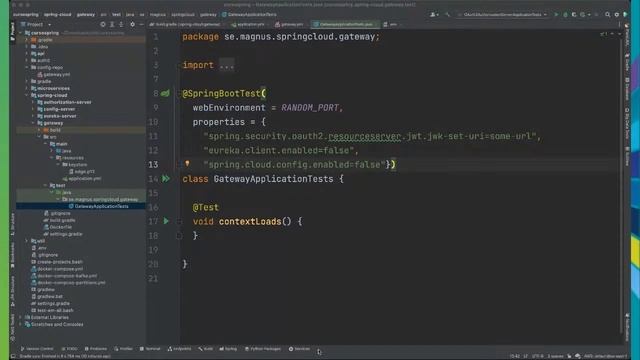
Task: Open IDE settings gear in top toolbar
Action: coord(617,15)
